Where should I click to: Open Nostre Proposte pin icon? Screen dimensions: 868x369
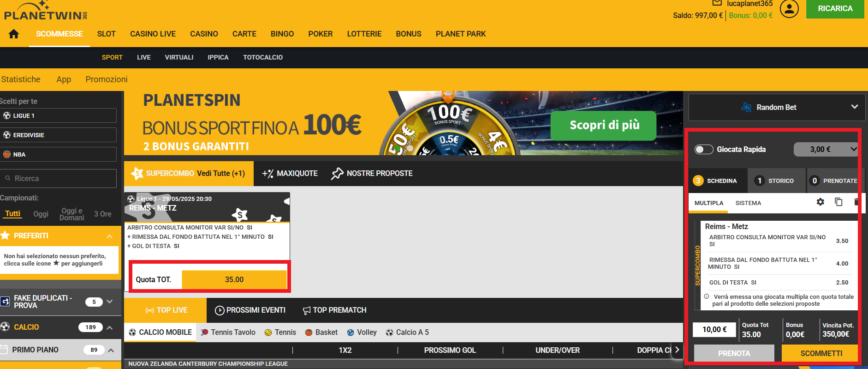pos(337,173)
